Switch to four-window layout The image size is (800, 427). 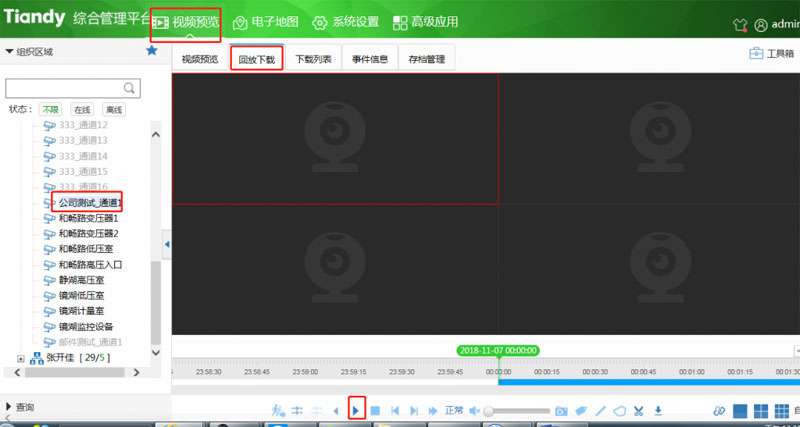point(761,411)
